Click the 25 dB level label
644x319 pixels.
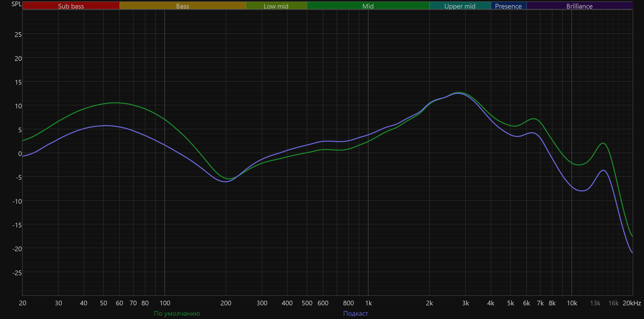click(18, 35)
